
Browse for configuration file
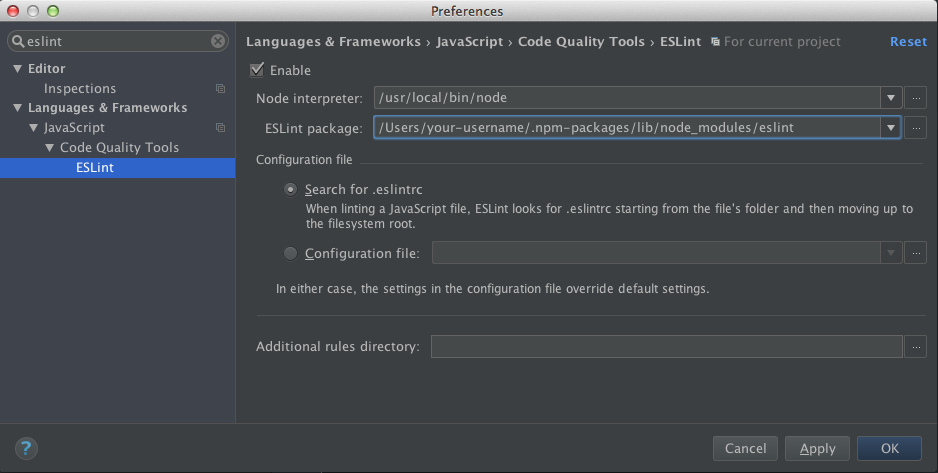[x=916, y=253]
